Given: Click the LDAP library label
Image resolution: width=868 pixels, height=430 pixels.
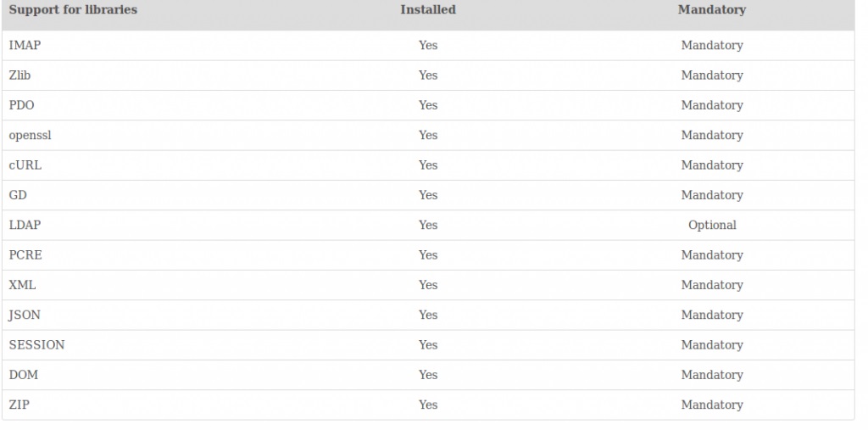Looking at the screenshot, I should pyautogui.click(x=25, y=225).
